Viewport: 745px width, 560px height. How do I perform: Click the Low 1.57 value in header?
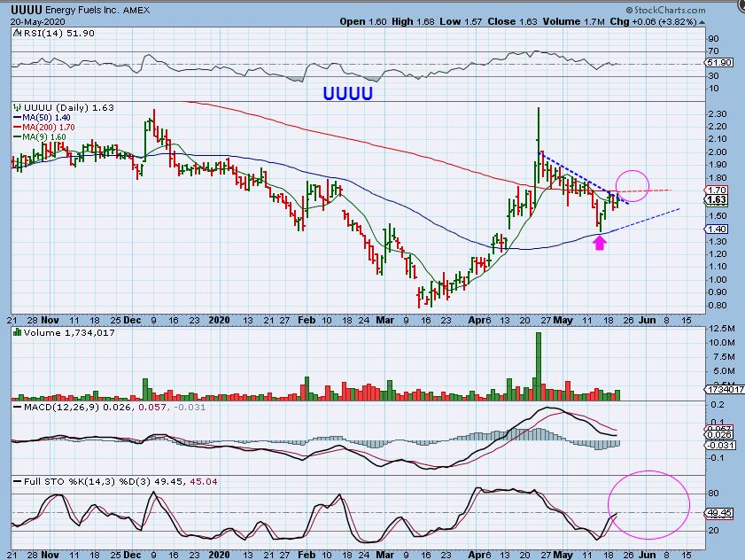461,22
